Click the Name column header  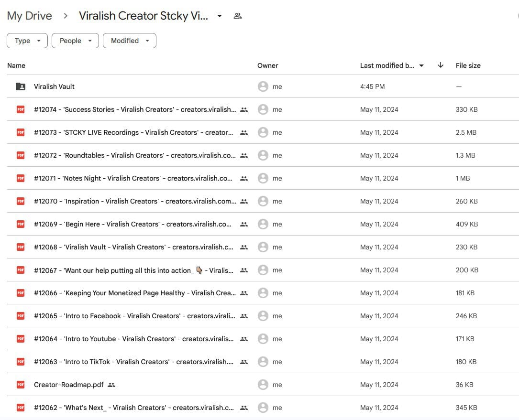[x=16, y=65]
